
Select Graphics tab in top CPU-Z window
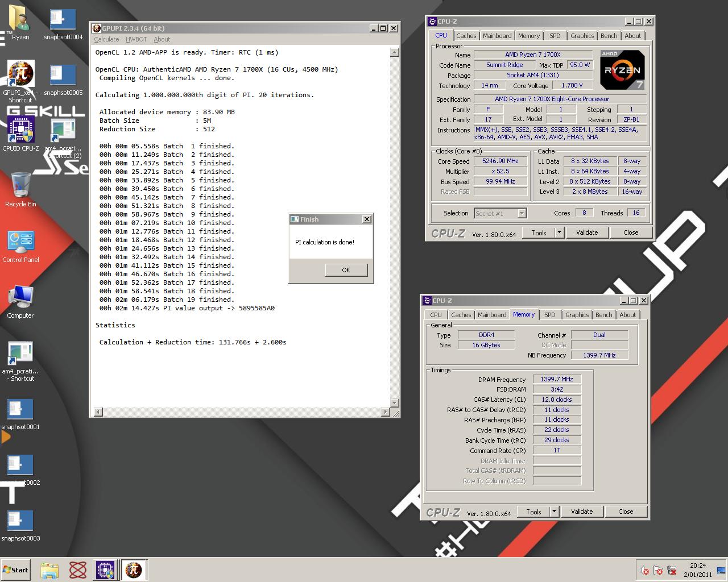[x=582, y=36]
